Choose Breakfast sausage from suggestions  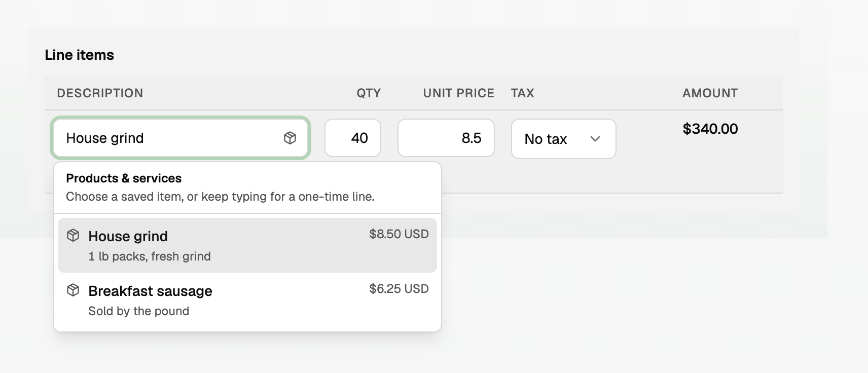tap(247, 300)
